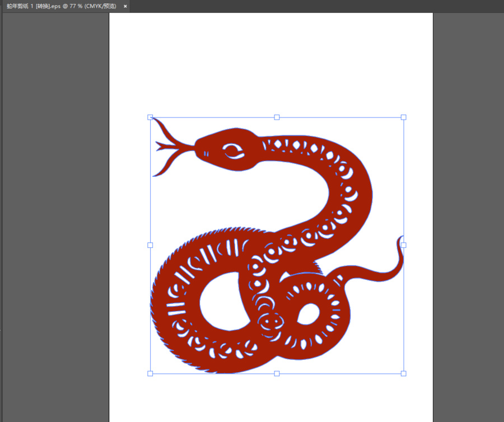Click the bottom-right bounding box handle

[x=404, y=373]
